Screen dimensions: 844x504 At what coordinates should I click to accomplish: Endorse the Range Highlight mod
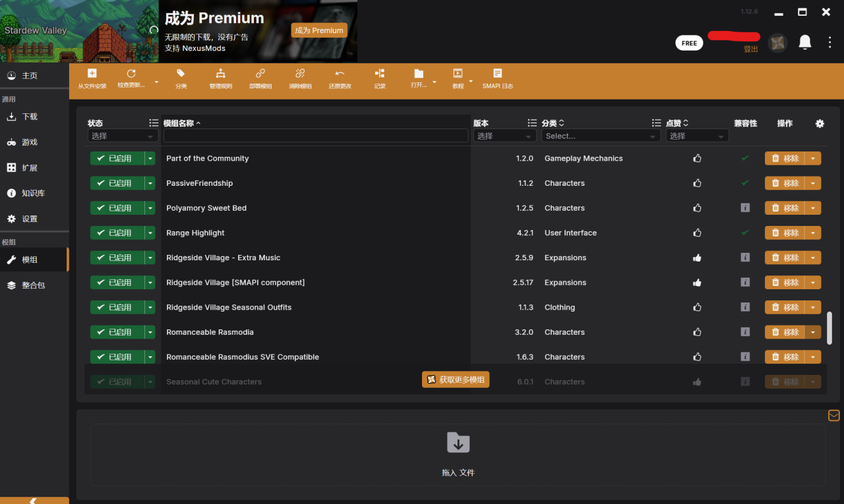pos(697,233)
